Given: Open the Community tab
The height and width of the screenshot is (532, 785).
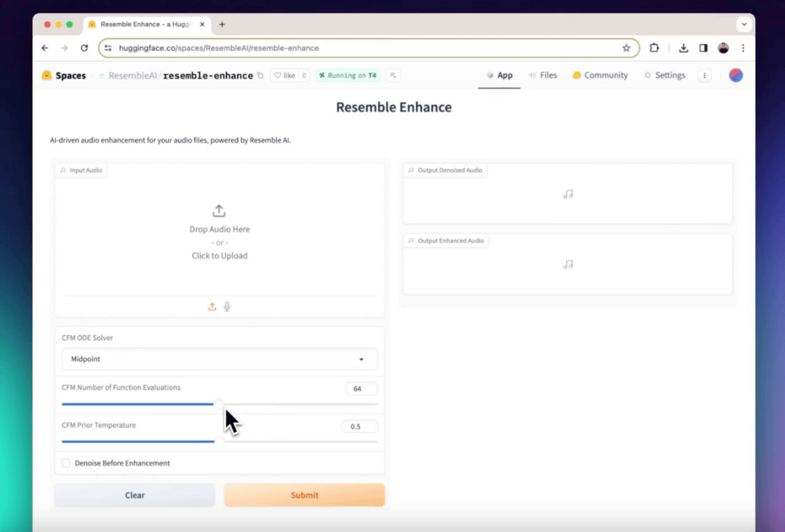Looking at the screenshot, I should pos(600,75).
